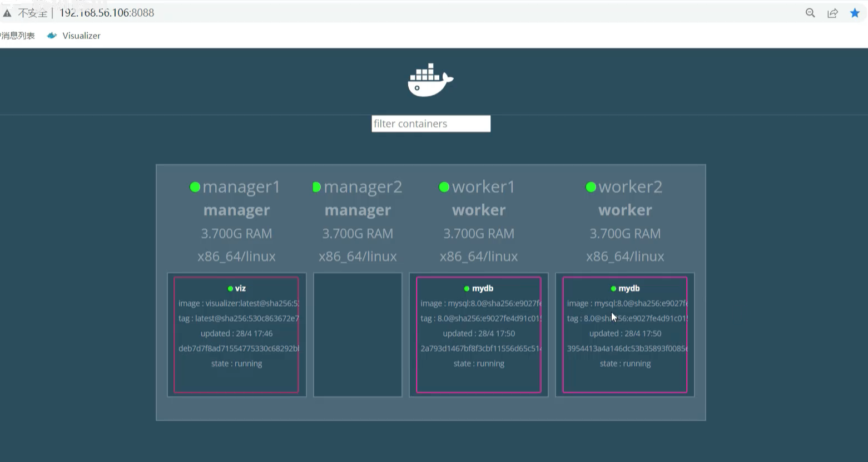
Task: Open the Visualizer bookmark
Action: pyautogui.click(x=74, y=36)
